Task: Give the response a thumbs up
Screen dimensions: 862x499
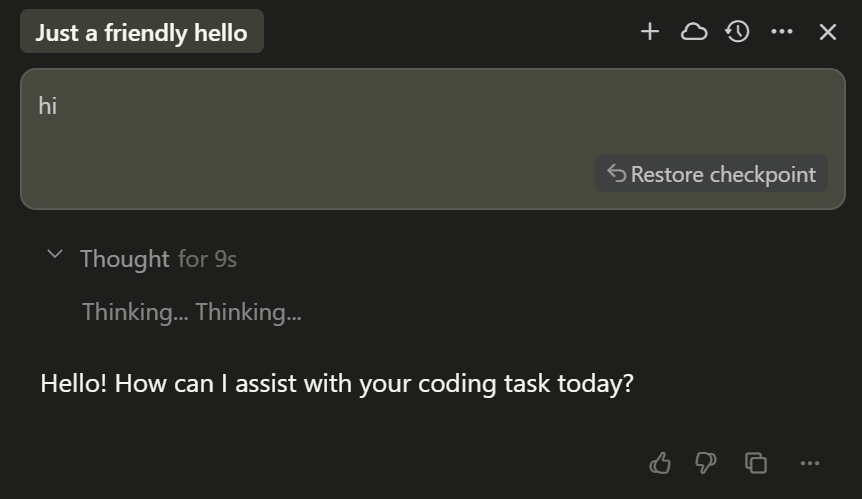Action: [660, 462]
